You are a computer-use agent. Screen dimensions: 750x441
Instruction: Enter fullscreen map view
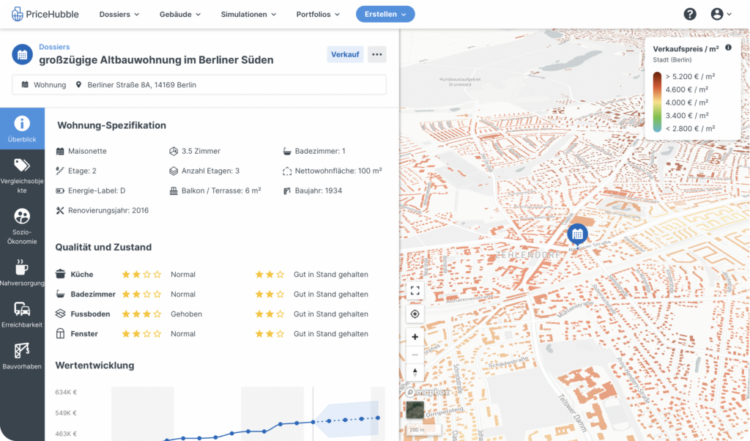pyautogui.click(x=415, y=291)
